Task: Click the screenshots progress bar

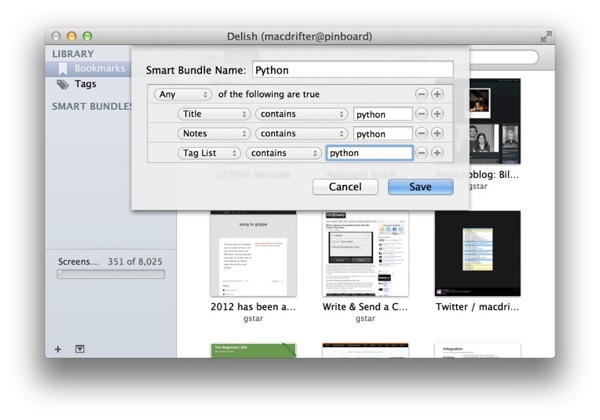Action: click(x=111, y=274)
